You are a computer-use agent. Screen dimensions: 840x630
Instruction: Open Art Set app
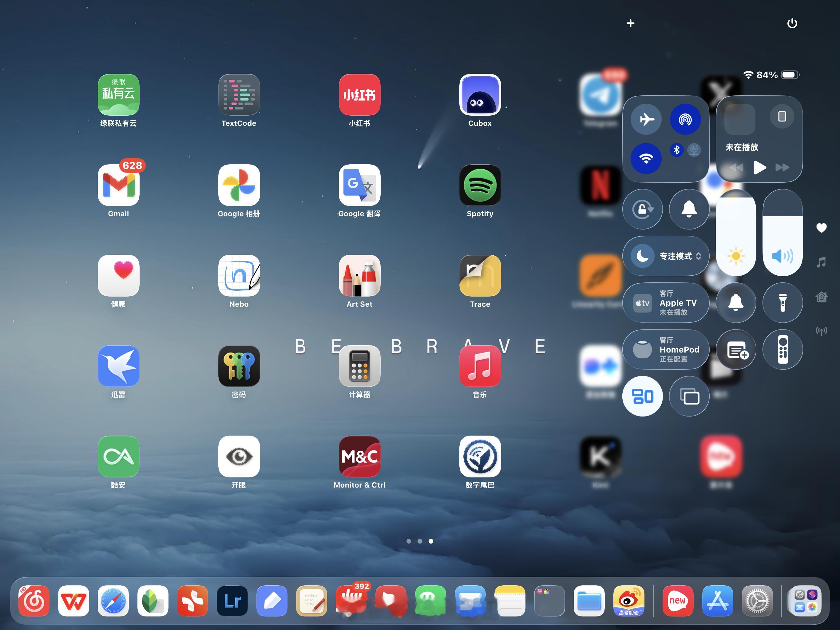tap(359, 276)
